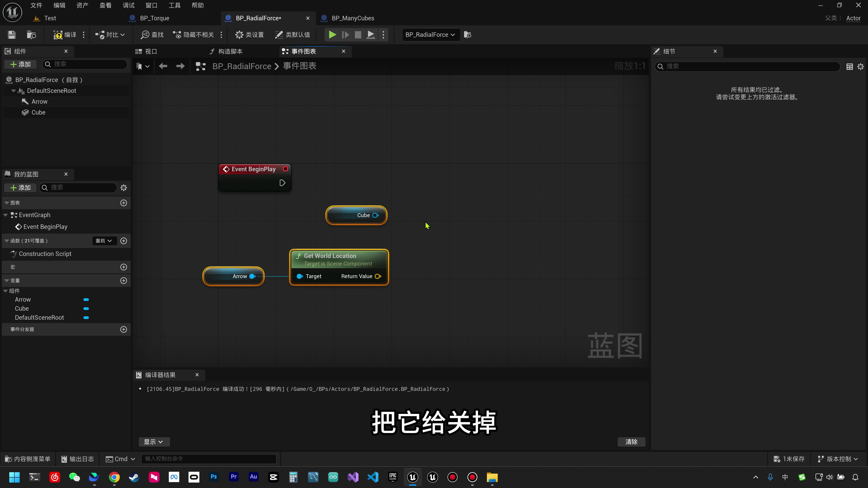Add a new graph with 图表 plus icon
Image resolution: width=868 pixels, height=488 pixels.
tap(124, 203)
